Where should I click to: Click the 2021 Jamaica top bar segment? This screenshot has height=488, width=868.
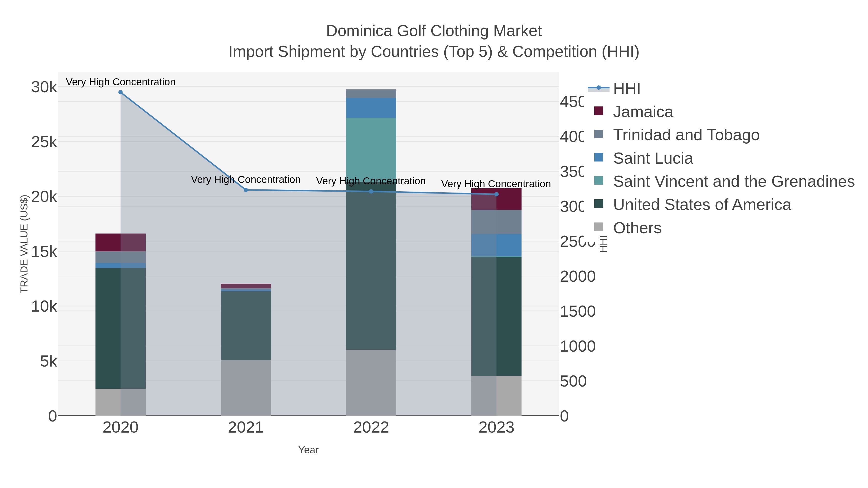pyautogui.click(x=246, y=286)
